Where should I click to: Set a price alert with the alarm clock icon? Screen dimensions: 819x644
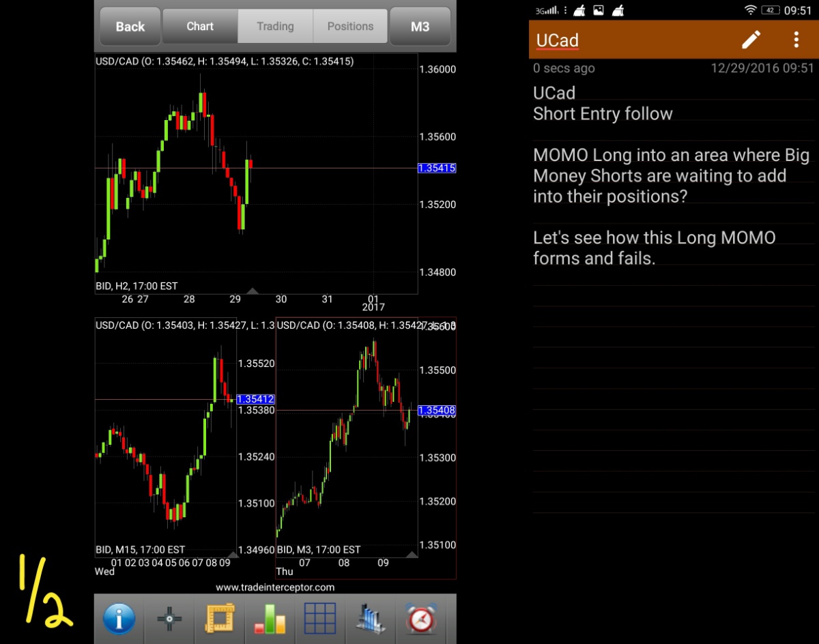(421, 619)
